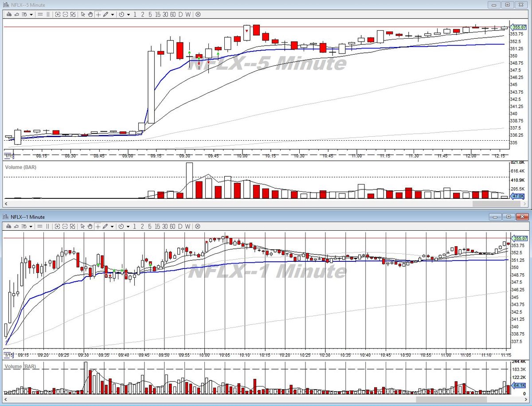Select the hand pan tool in 5 Minute window
The image size is (532, 406).
(x=90, y=14)
